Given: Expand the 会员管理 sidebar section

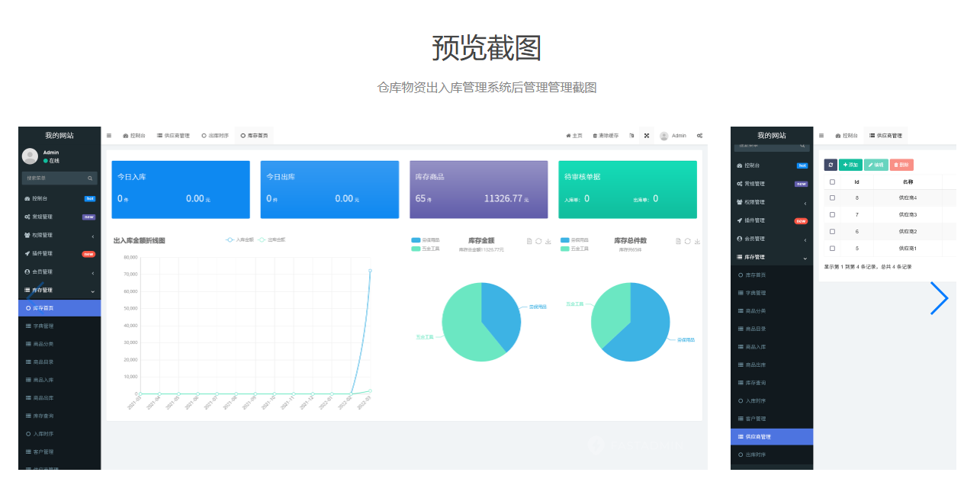Looking at the screenshot, I should (x=92, y=272).
